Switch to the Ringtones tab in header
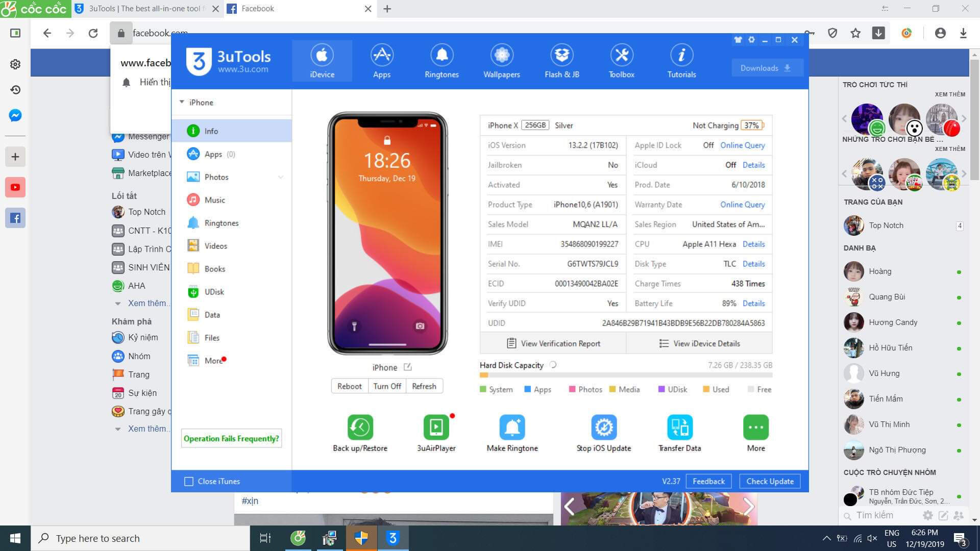 (x=442, y=61)
